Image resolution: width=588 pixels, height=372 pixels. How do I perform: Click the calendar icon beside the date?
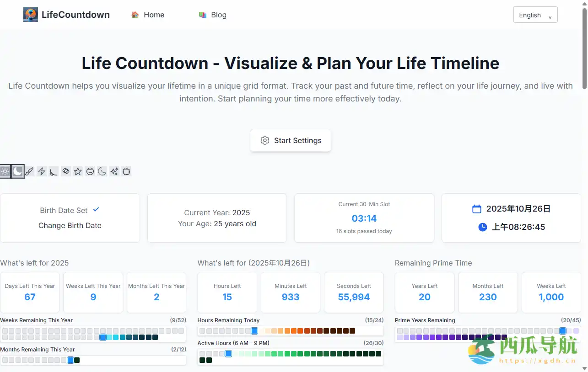pyautogui.click(x=477, y=209)
